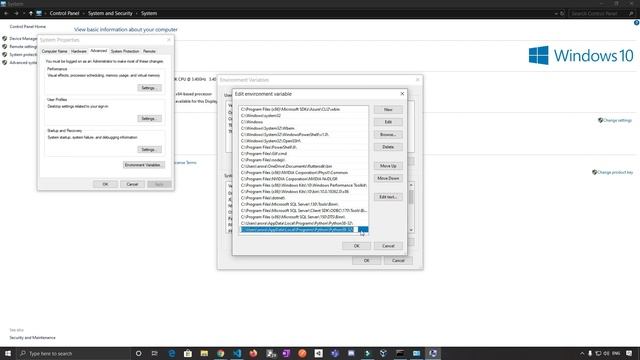Viewport: 640px width, 360px height.
Task: Click the Change product key link
Action: point(615,172)
